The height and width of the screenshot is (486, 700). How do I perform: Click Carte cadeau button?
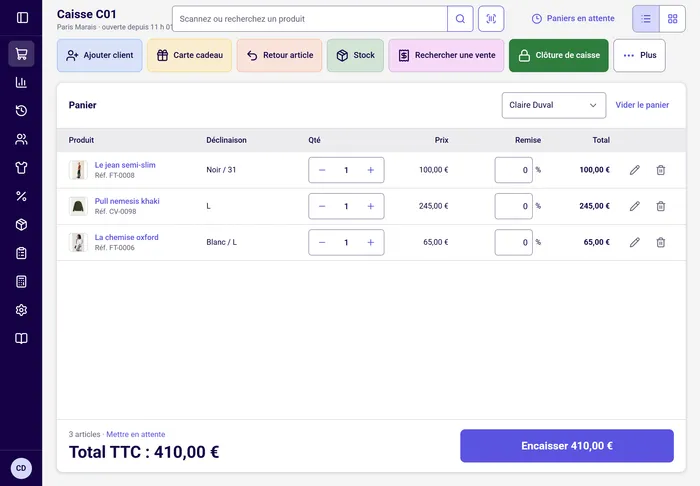pos(190,55)
